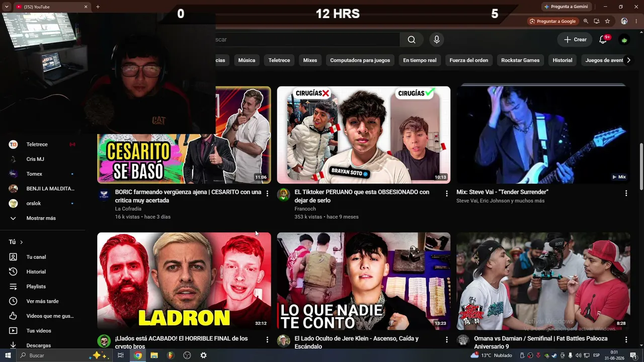The width and height of the screenshot is (644, 362).
Task: Click the Windows Start button
Action: 8,355
